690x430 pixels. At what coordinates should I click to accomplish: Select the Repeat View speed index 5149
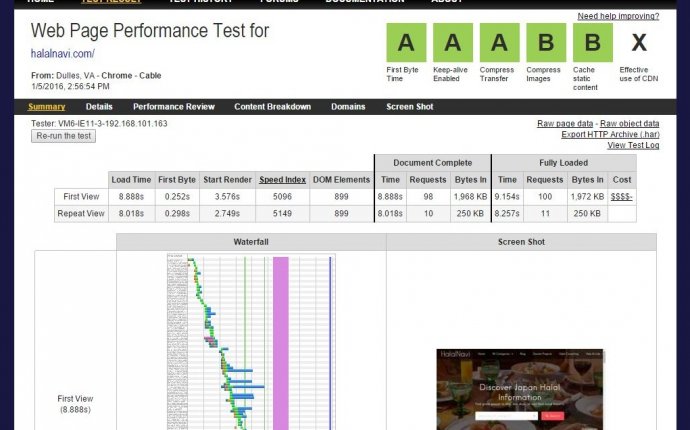pyautogui.click(x=283, y=213)
